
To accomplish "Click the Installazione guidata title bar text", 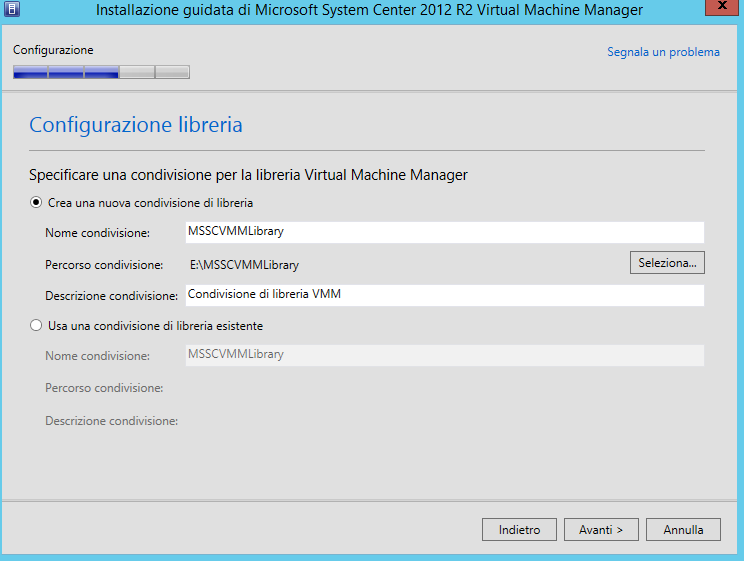I will coord(369,11).
